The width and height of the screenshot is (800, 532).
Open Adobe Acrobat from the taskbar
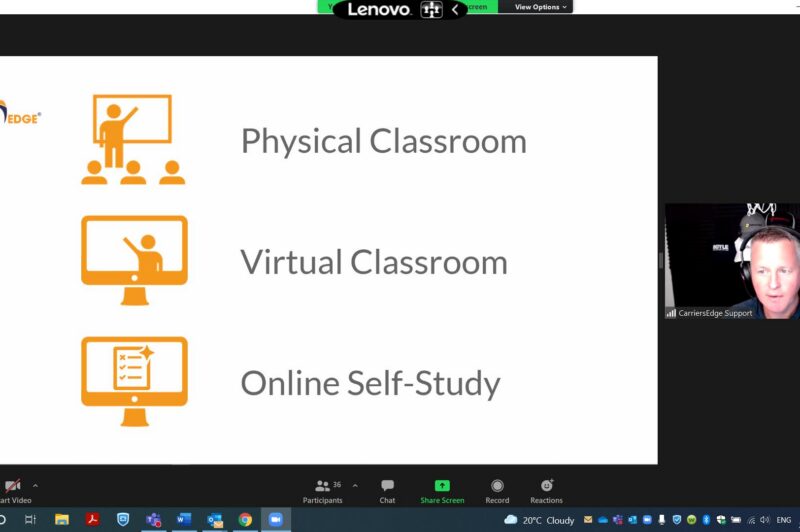click(92, 520)
